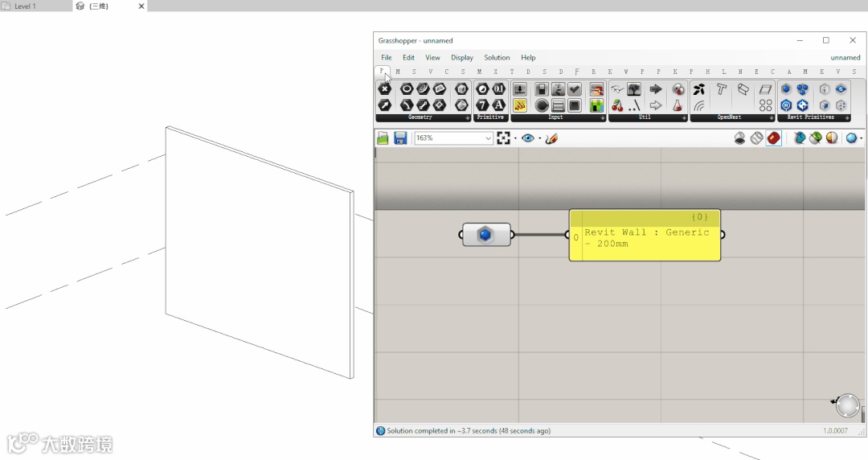Expand the Geometry panel plus
Screen dimensions: 868x460
pos(467,117)
